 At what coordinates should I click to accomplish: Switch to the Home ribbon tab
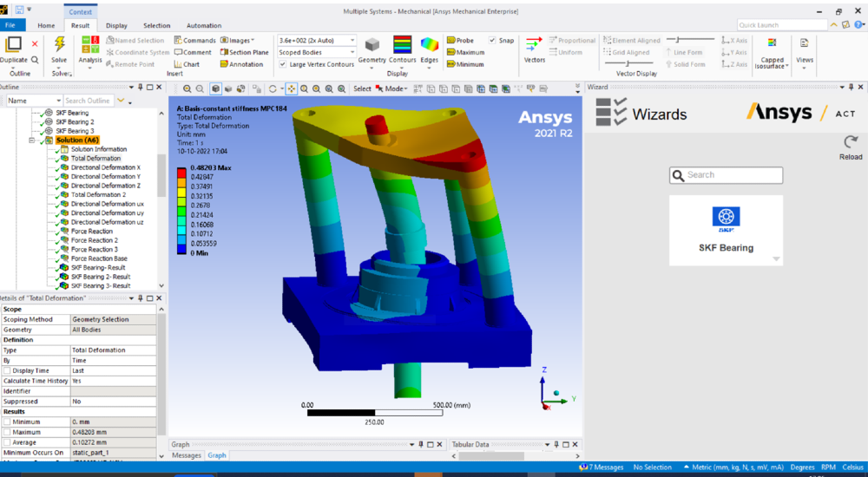click(46, 25)
